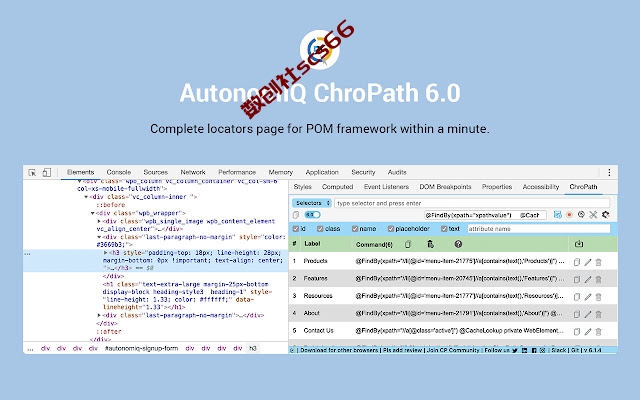Collapse the first last-paragraph-no-margin div colored #3669b3
This screenshot has height=400, width=640.
tap(99, 237)
